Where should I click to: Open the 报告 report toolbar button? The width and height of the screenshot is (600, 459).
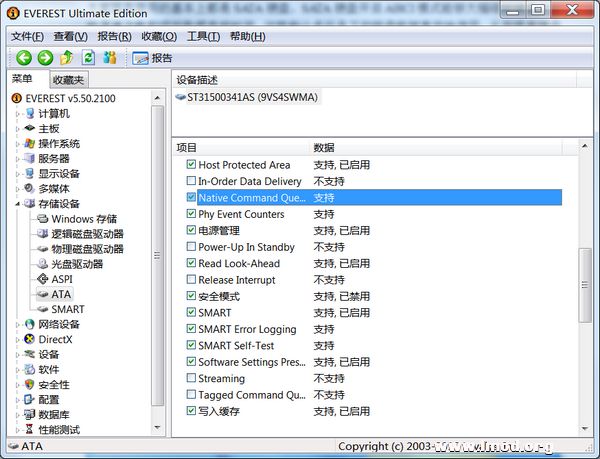tap(152, 58)
